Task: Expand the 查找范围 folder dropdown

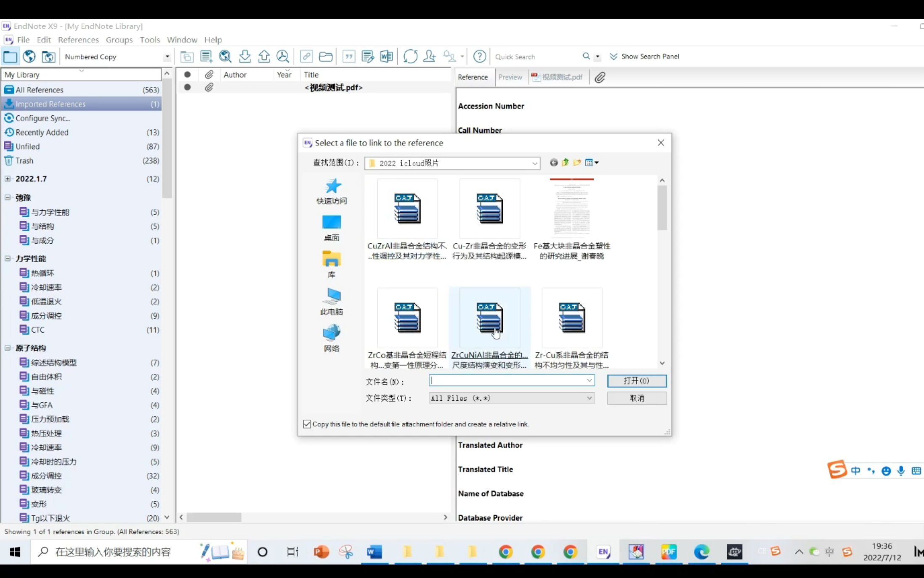Action: coord(535,163)
